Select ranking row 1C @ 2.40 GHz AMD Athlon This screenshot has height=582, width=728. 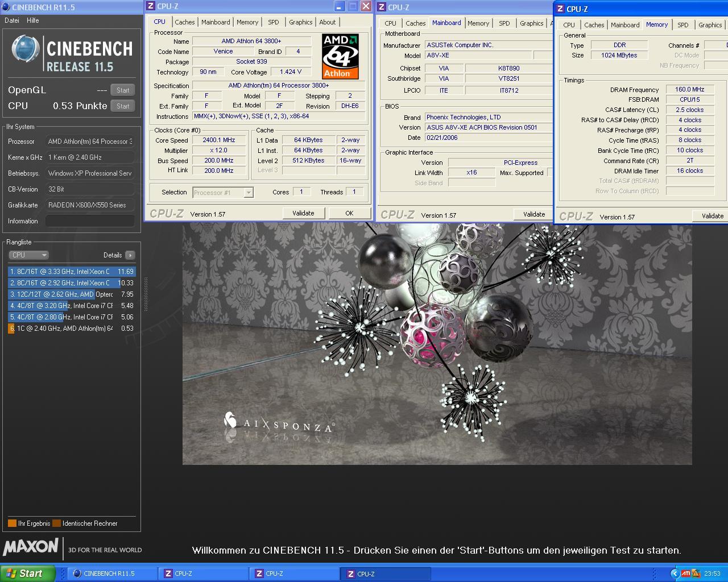coord(72,329)
